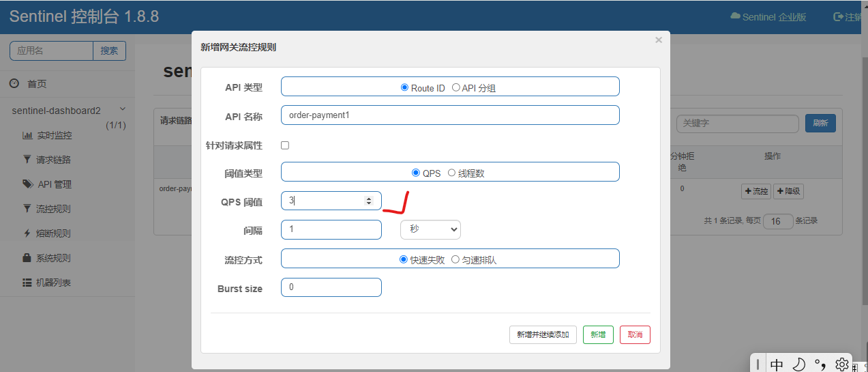Click the blue 刷新 button
868x372 pixels.
tap(820, 124)
